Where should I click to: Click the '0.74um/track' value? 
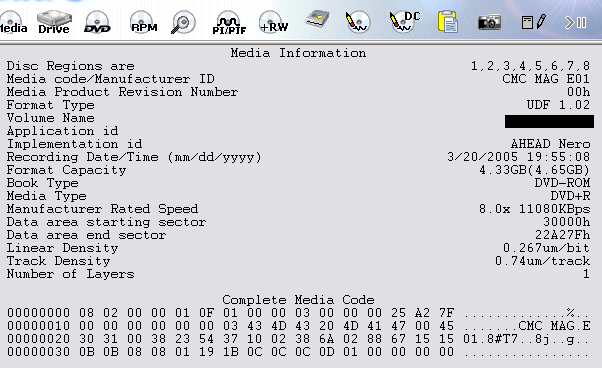click(x=542, y=261)
